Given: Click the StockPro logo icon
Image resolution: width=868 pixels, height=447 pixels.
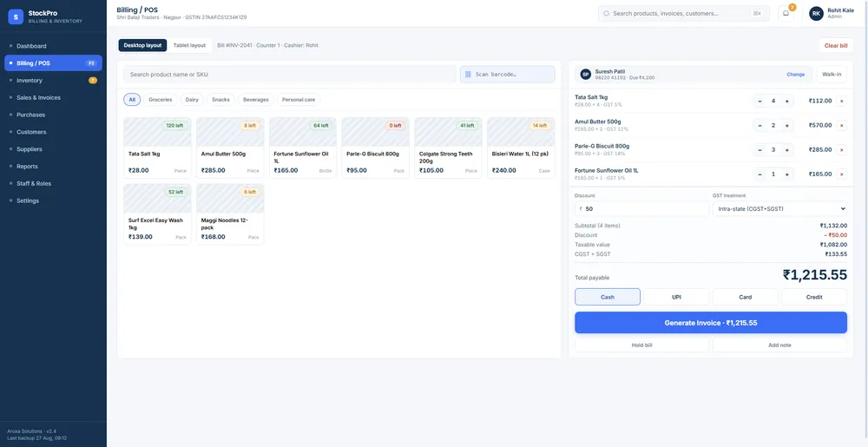Looking at the screenshot, I should tap(16, 17).
